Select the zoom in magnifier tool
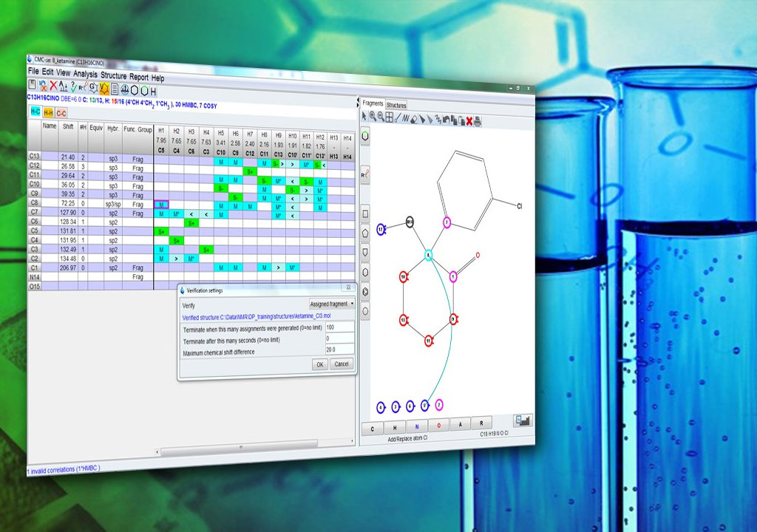 click(x=373, y=117)
